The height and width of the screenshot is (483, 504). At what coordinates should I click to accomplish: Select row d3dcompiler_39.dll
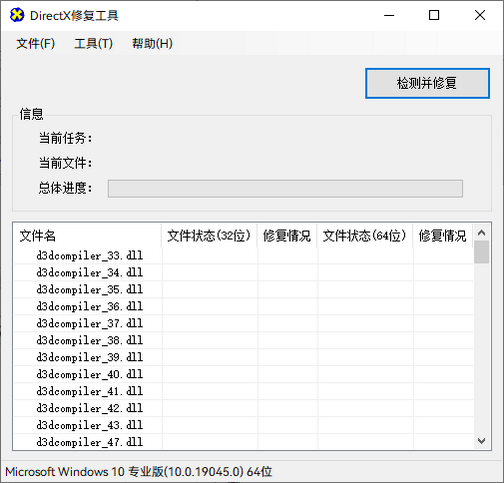243,357
